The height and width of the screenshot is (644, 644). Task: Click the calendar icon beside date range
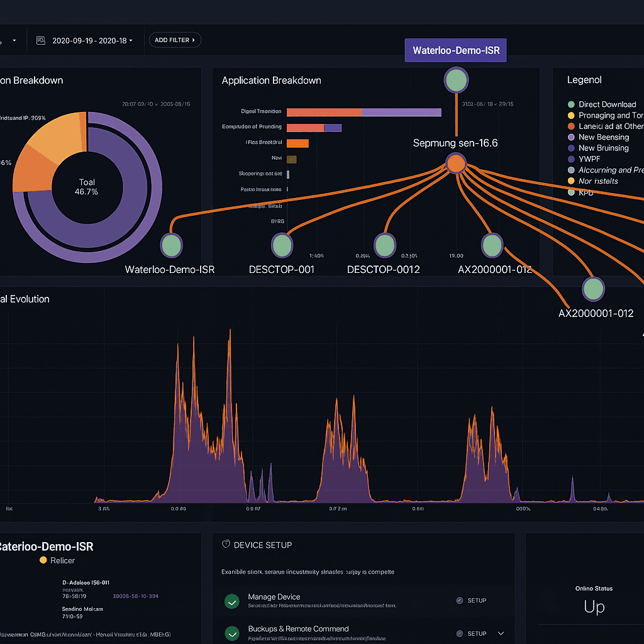click(x=41, y=40)
